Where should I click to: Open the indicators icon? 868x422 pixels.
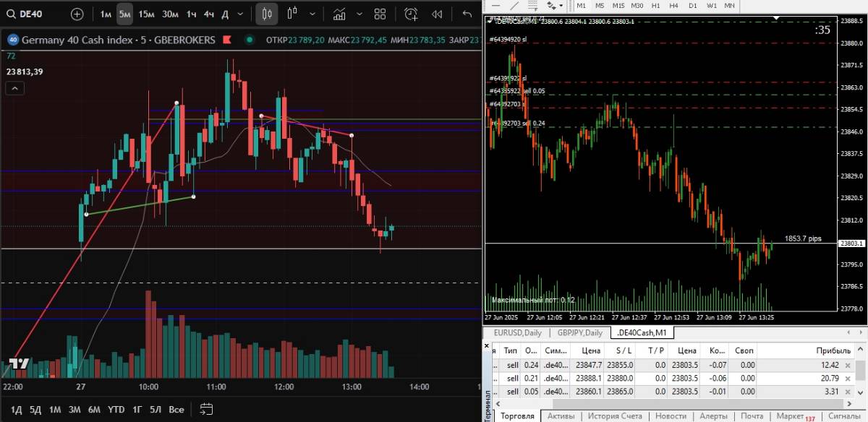[x=339, y=14]
